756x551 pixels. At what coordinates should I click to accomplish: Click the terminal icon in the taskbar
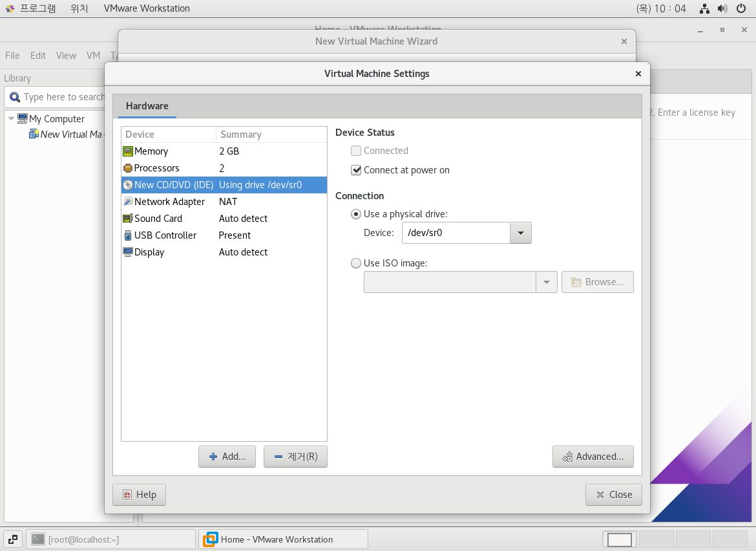click(39, 539)
